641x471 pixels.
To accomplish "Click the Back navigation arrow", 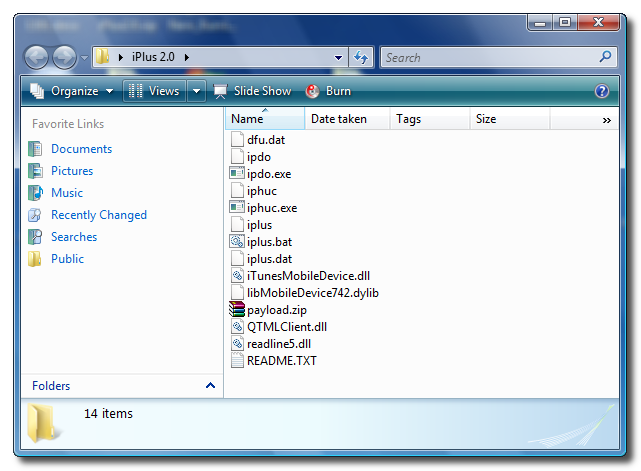I will coord(37,57).
